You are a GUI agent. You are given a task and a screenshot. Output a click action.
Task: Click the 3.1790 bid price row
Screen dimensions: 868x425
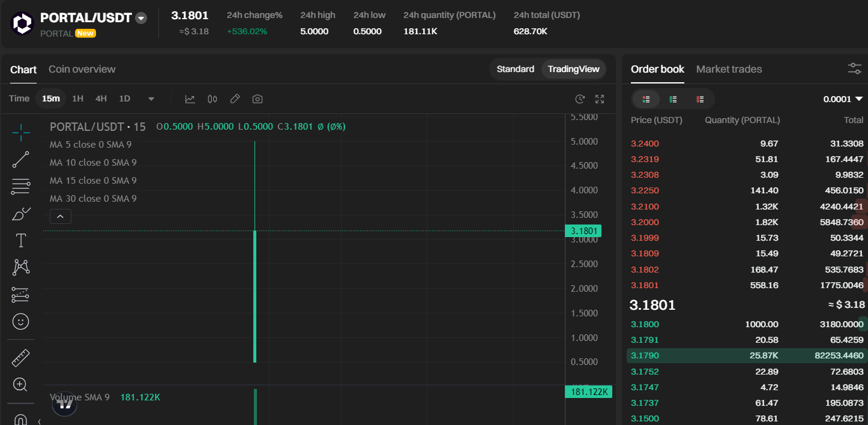(x=645, y=356)
